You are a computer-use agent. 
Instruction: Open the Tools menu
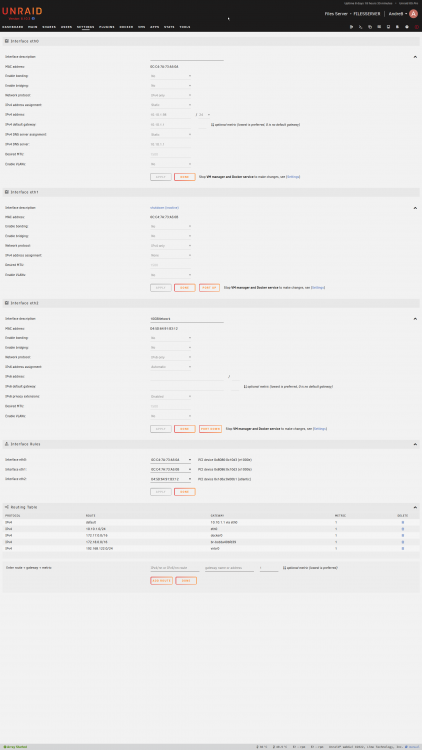pos(185,27)
